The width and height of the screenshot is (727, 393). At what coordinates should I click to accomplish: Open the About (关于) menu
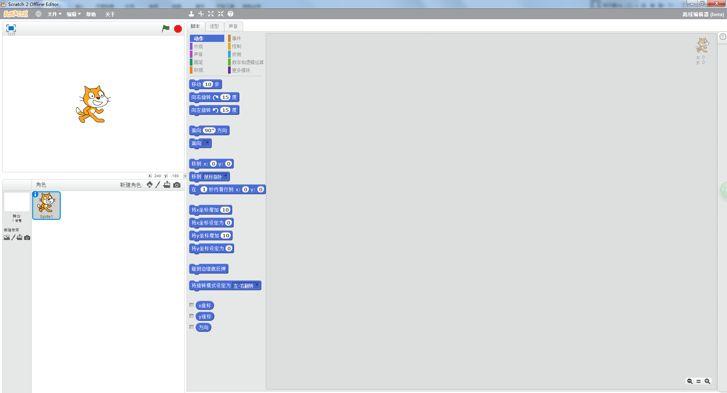point(109,14)
